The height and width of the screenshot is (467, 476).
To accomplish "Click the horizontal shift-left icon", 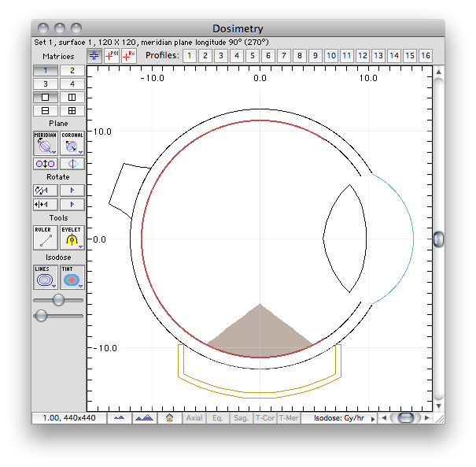I will coord(45,205).
